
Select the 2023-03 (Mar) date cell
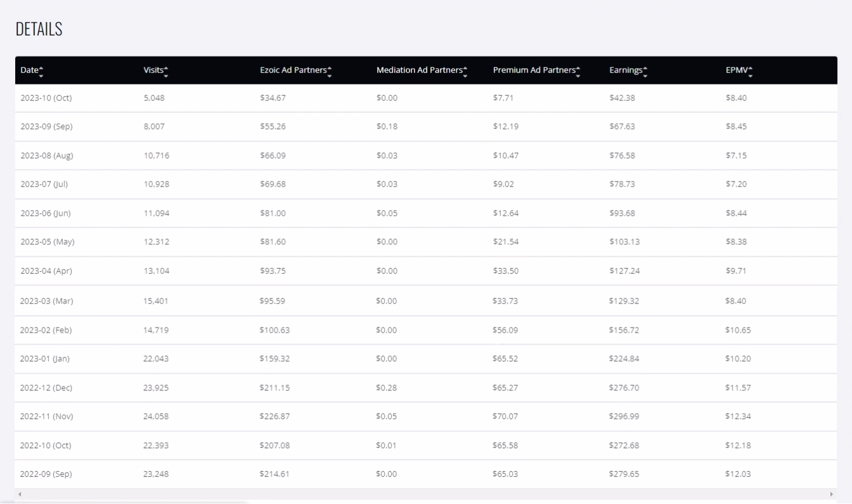[x=47, y=301]
